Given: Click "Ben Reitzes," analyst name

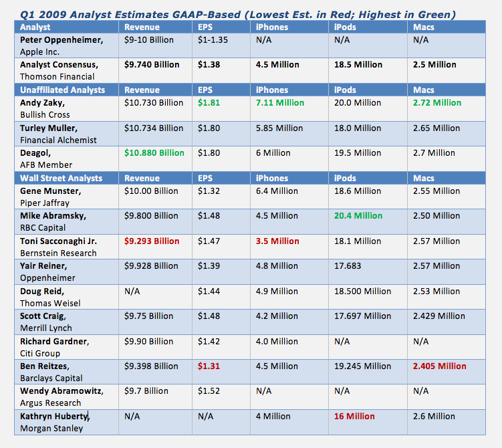Looking at the screenshot, I should (x=45, y=366).
